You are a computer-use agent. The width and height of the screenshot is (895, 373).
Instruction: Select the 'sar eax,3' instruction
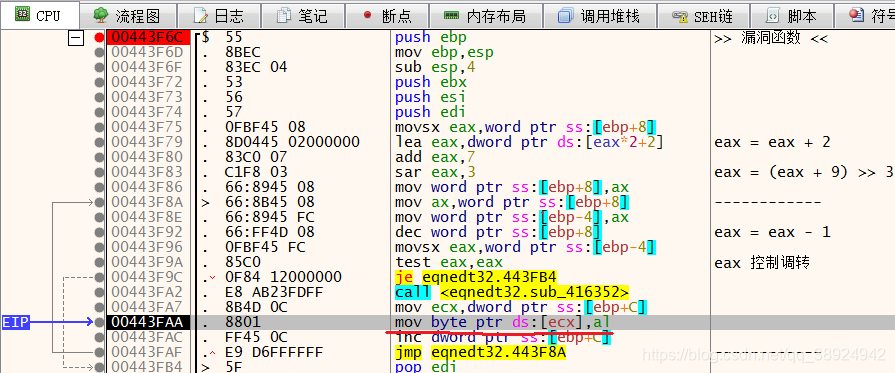[x=435, y=172]
